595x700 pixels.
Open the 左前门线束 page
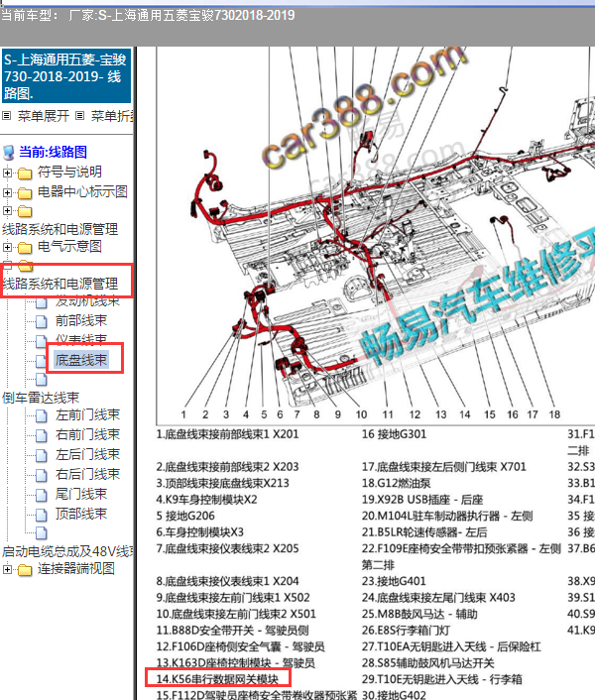[87, 415]
